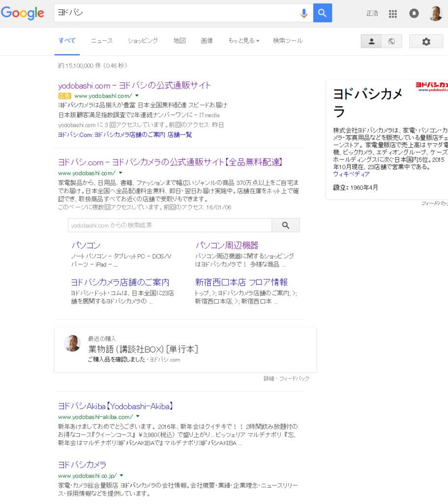Select the ニュース tab
Viewport: 448px width, 504px height.
(102, 40)
